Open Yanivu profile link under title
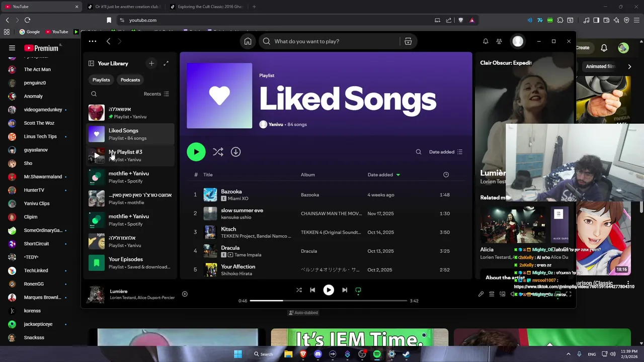 coord(276,125)
